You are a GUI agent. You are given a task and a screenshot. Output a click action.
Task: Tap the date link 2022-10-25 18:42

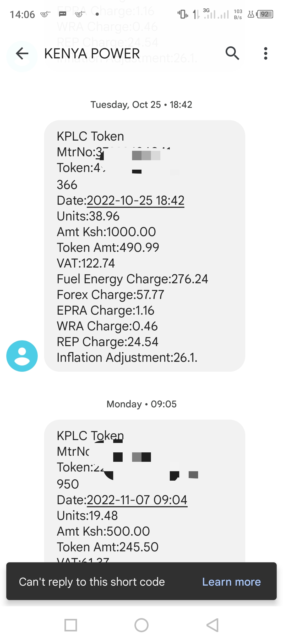pyautogui.click(x=135, y=201)
